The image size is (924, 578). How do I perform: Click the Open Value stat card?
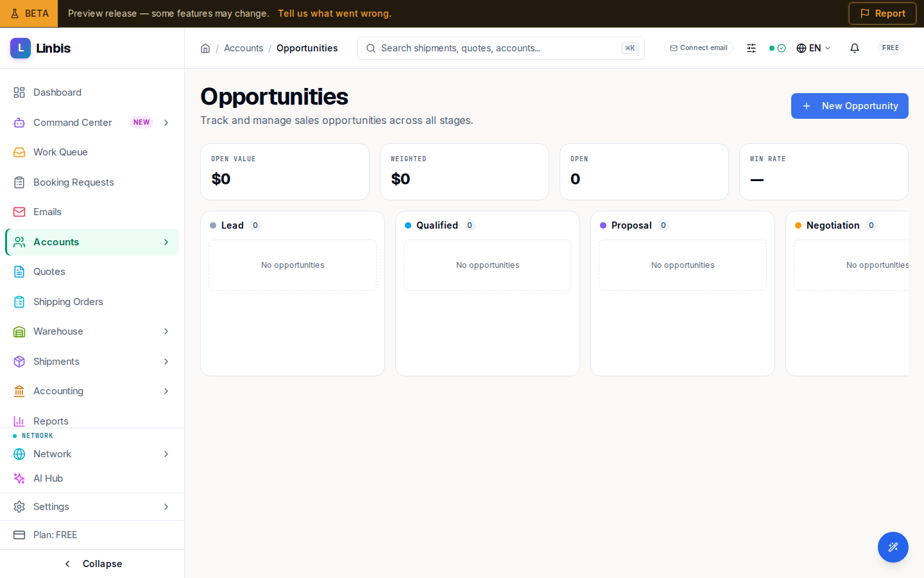click(285, 171)
